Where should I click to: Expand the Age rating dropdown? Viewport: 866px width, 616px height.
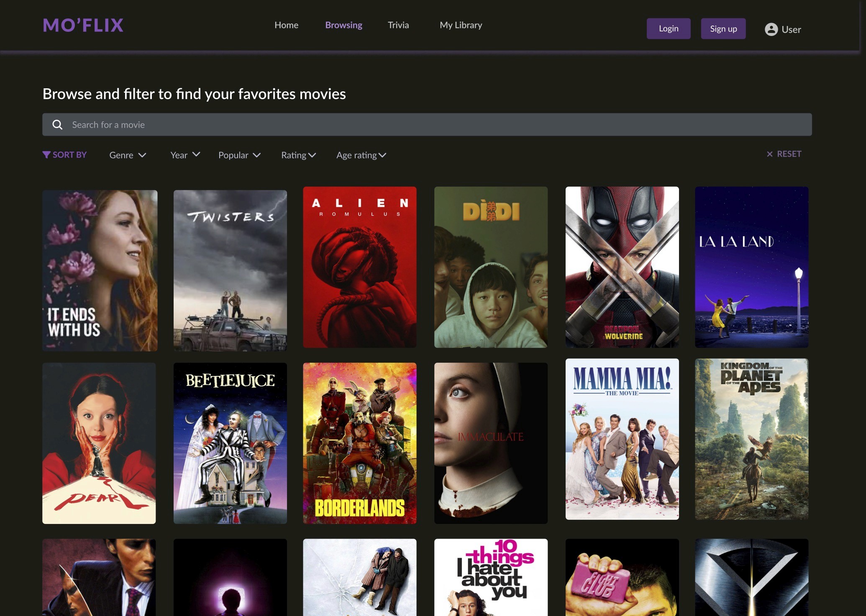pyautogui.click(x=361, y=155)
